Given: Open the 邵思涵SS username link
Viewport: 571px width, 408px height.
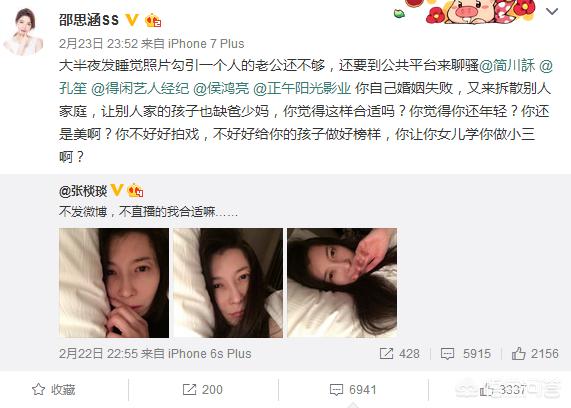Looking at the screenshot, I should pyautogui.click(x=89, y=20).
